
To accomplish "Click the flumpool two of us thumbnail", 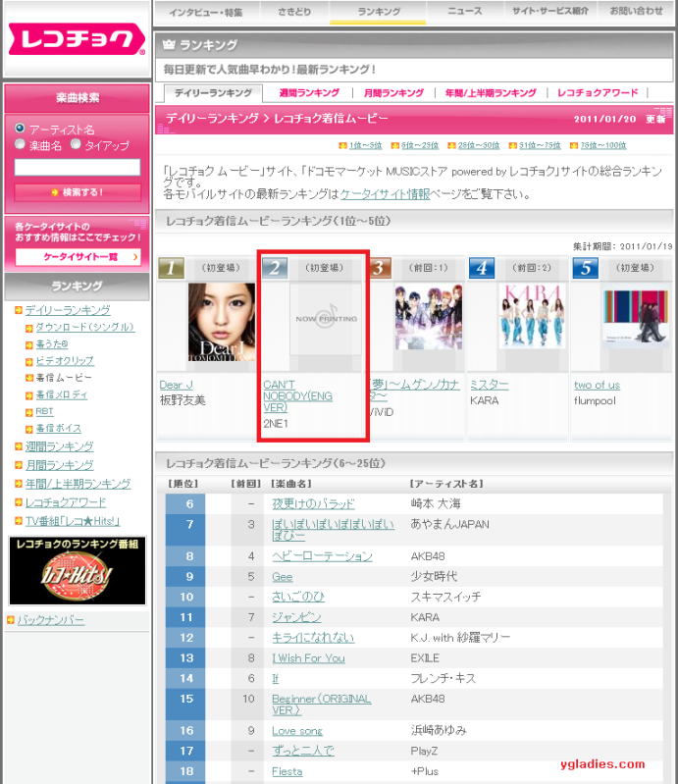I will click(x=636, y=316).
